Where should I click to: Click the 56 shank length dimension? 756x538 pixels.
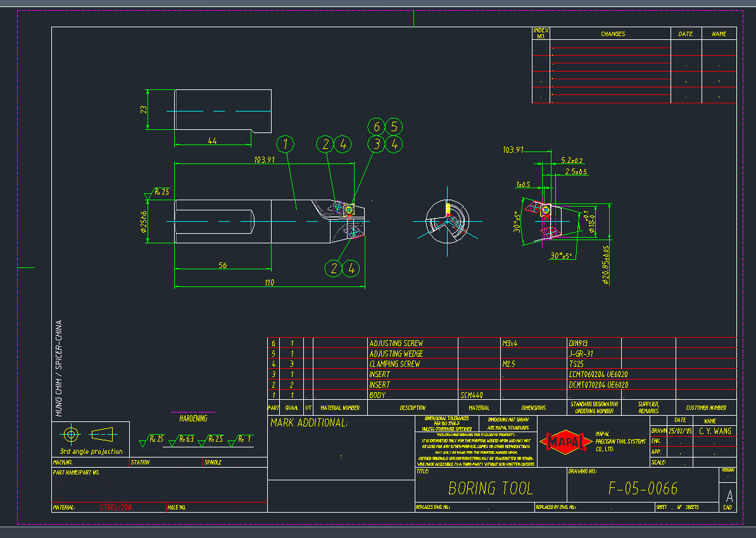tap(223, 266)
